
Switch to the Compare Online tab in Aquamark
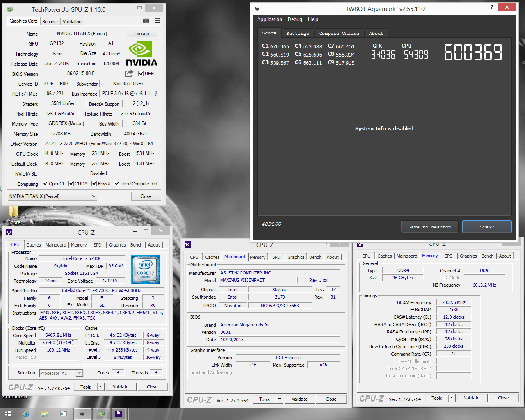(x=339, y=34)
